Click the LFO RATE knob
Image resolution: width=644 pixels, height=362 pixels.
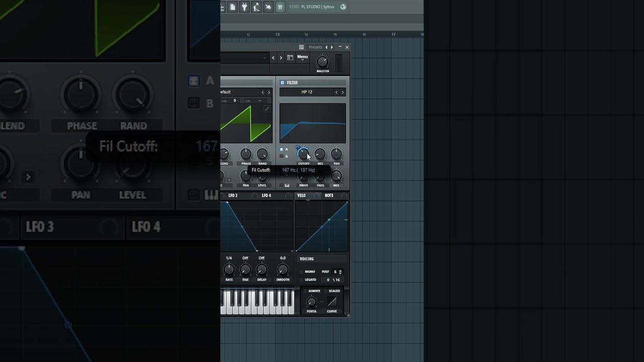coord(229,269)
